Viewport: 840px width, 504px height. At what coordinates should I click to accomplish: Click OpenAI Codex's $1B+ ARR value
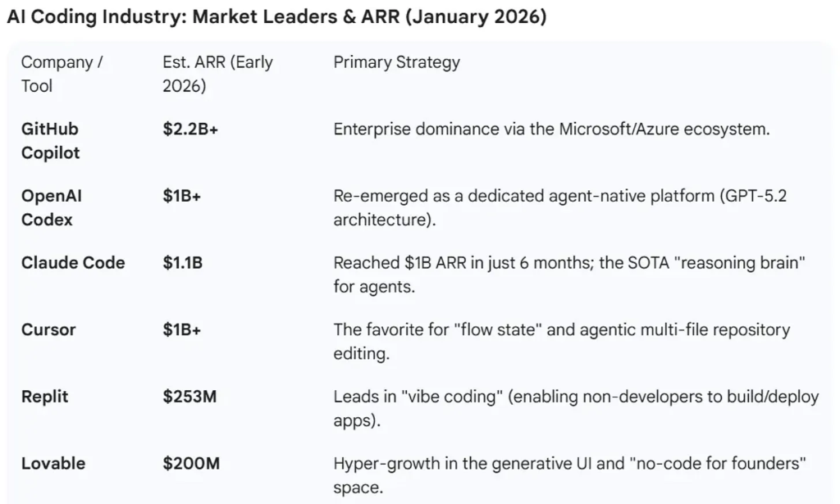pyautogui.click(x=182, y=196)
